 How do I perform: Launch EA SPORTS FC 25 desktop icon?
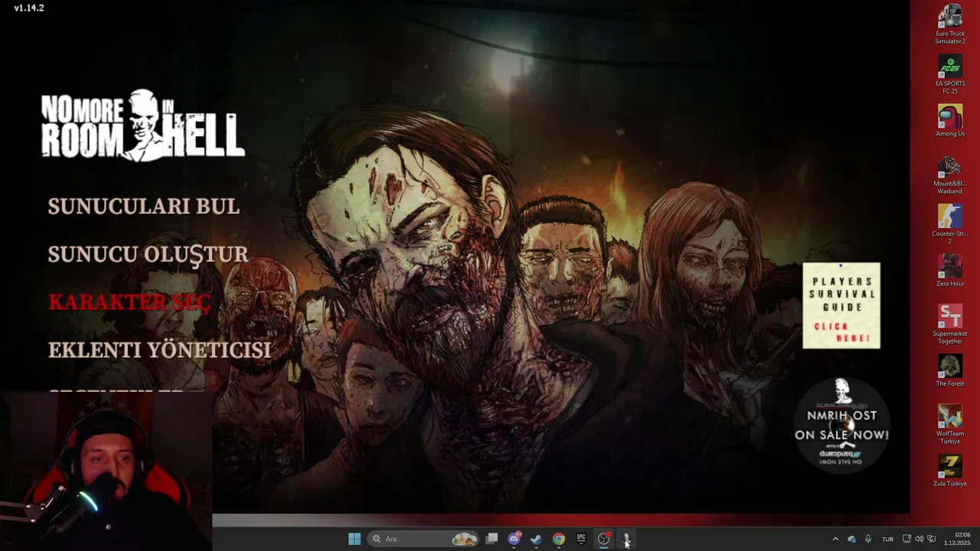pyautogui.click(x=950, y=74)
